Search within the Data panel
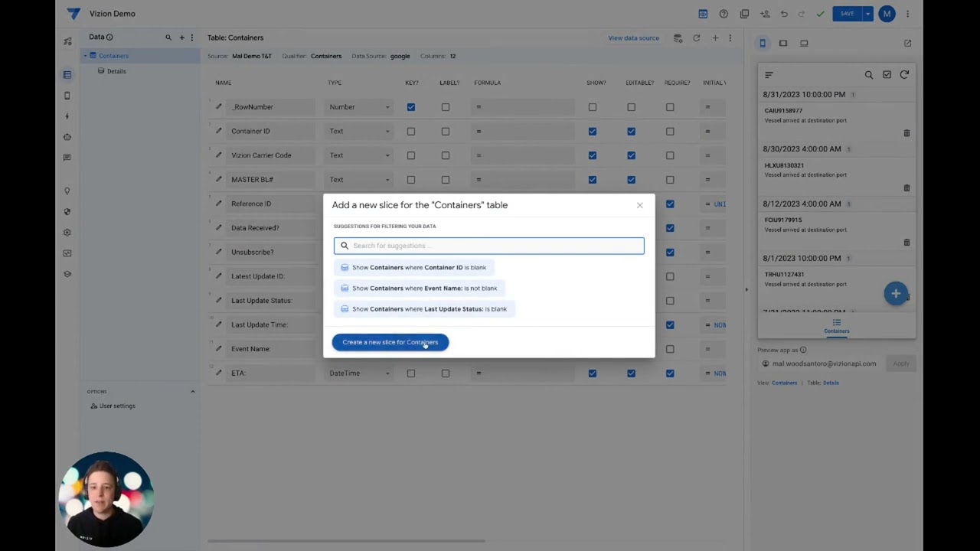The height and width of the screenshot is (551, 980). 168,37
